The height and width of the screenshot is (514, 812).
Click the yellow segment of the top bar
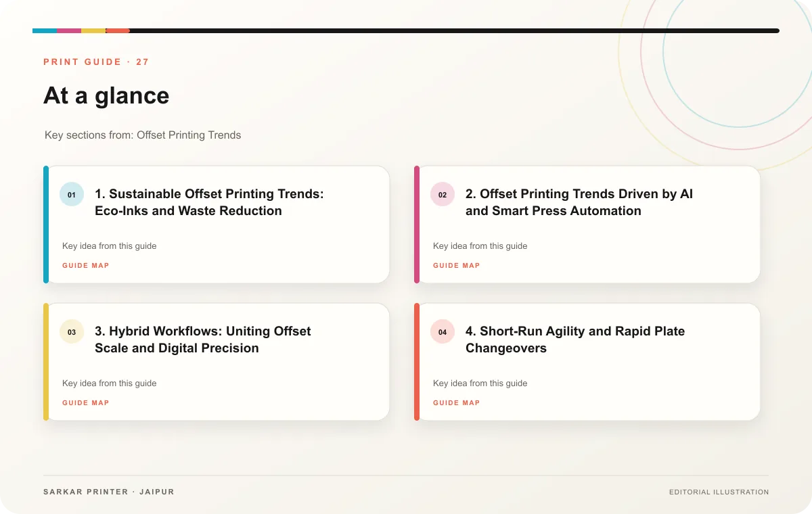pos(93,30)
